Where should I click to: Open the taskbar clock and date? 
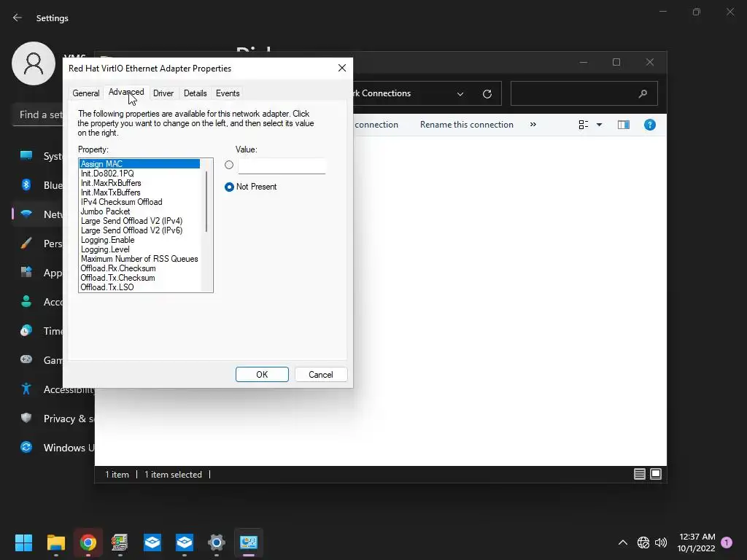[697, 542]
